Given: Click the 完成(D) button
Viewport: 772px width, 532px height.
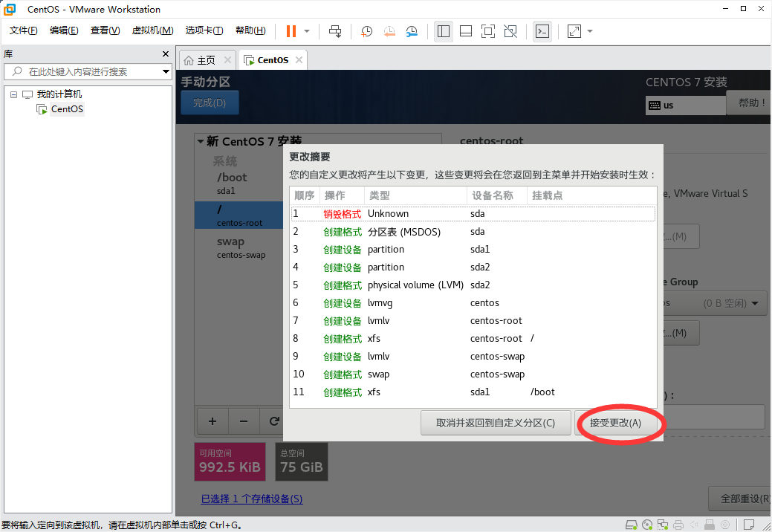Looking at the screenshot, I should coord(210,103).
